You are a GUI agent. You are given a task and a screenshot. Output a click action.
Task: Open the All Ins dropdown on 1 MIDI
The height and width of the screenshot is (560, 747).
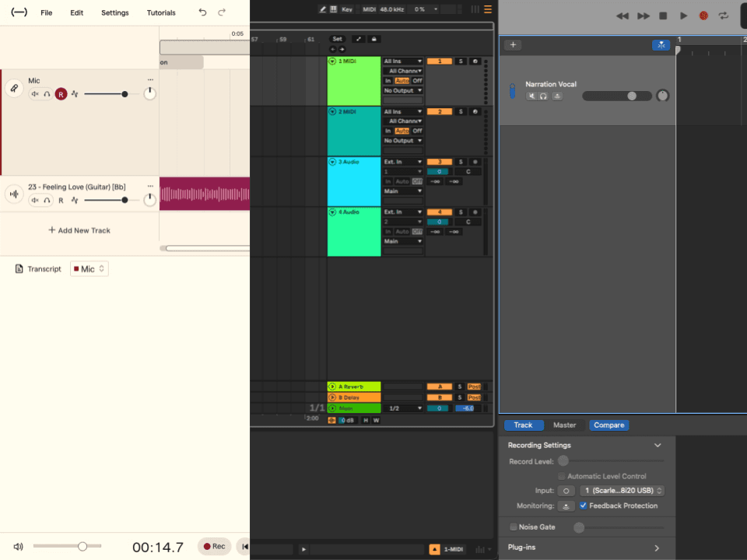403,61
